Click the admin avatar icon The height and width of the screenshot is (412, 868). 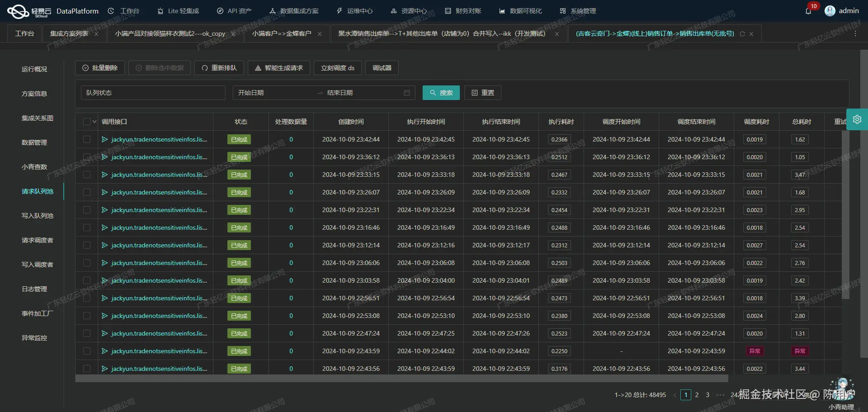(830, 11)
